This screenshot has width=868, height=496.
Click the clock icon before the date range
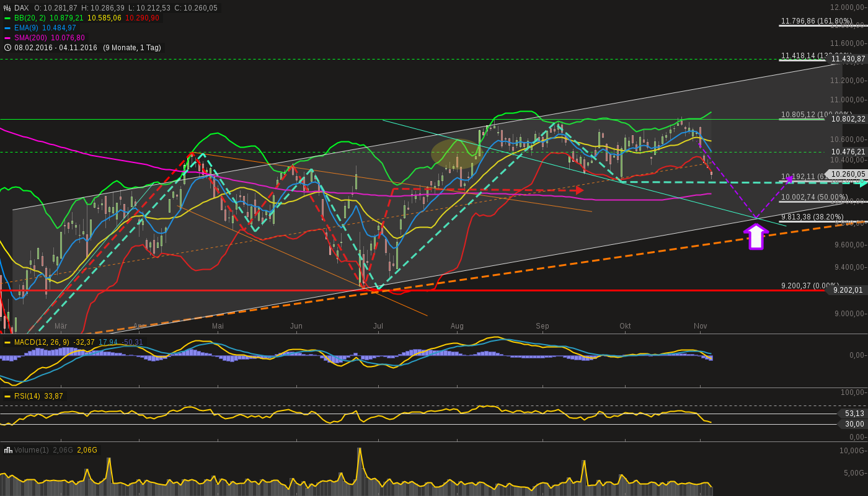click(7, 48)
